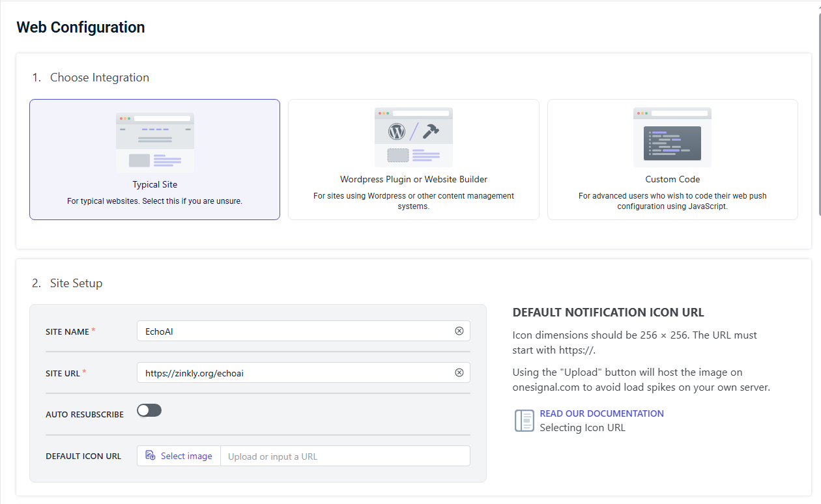Image resolution: width=821 pixels, height=504 pixels.
Task: Click the Wordpress Plugin illustration
Action: [x=414, y=137]
